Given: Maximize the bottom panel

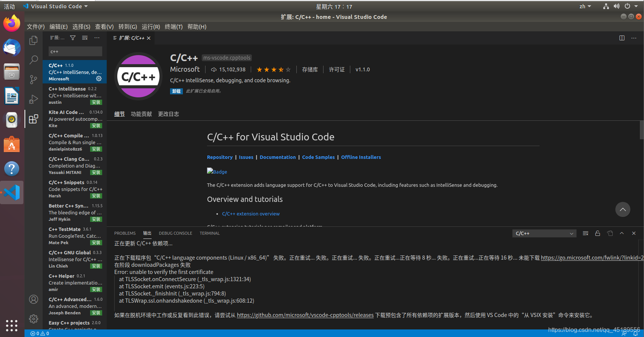Looking at the screenshot, I should 622,233.
